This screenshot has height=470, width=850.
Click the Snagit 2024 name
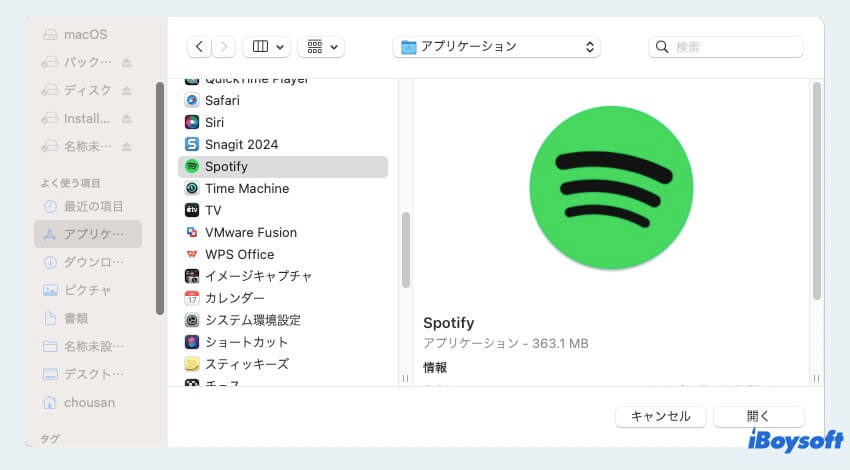tap(241, 144)
